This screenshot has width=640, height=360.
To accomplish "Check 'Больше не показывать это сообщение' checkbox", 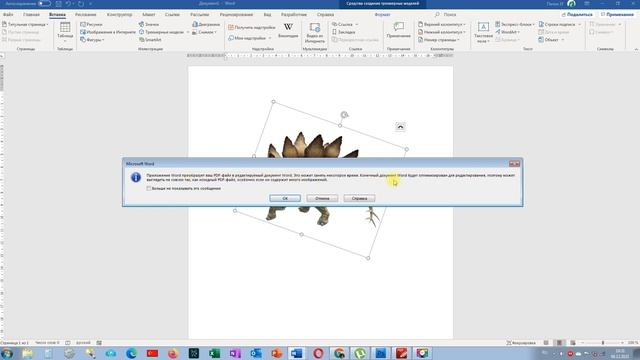I will coord(149,189).
